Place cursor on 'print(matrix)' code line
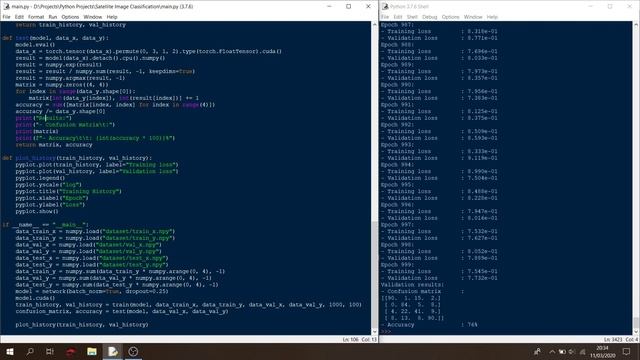Viewport: 640px width, 360px height. (x=37, y=131)
